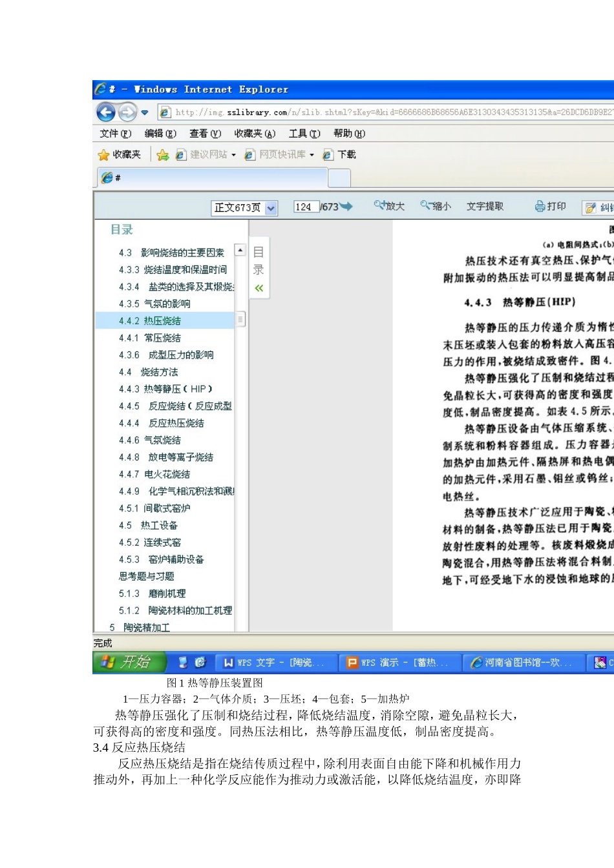Screen dimensions: 614x868
Task: Select 4.4.6 气氛烧结 entry
Action: click(149, 440)
